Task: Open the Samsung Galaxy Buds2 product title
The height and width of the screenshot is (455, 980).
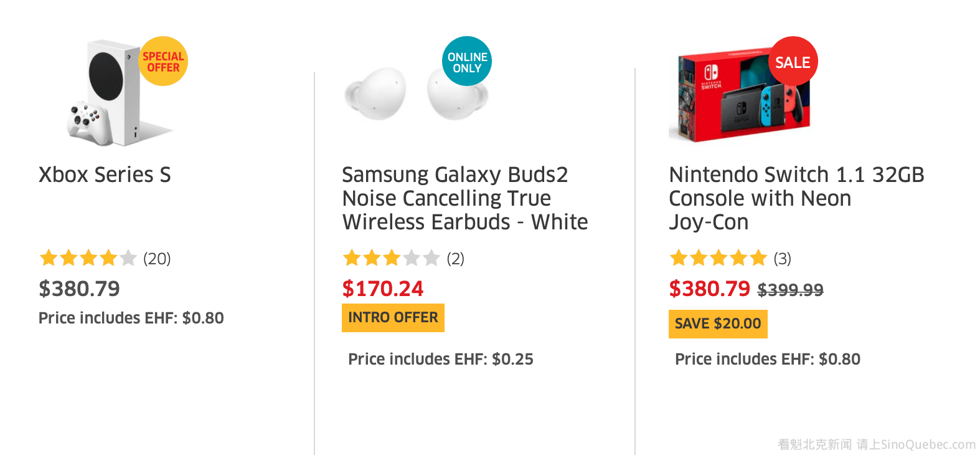Action: [464, 198]
